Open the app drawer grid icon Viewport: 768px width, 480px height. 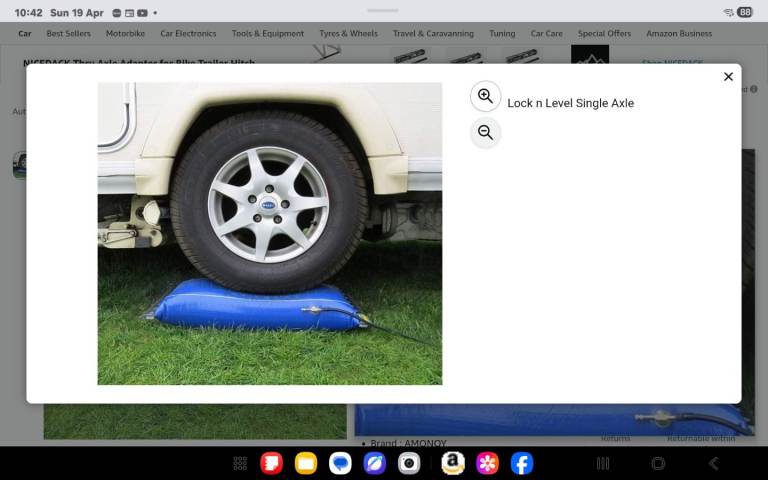240,463
